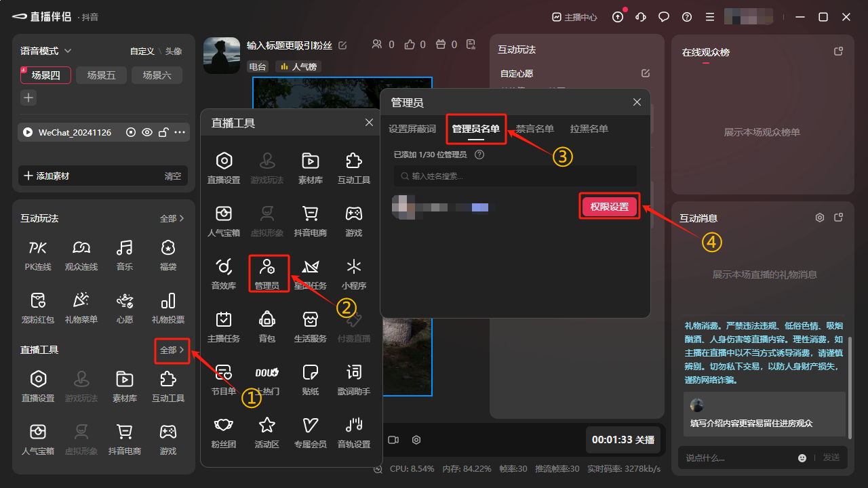Screen dimensions: 868x488
Task: Open the 宠粉红包 red packet feature
Action: [38, 307]
